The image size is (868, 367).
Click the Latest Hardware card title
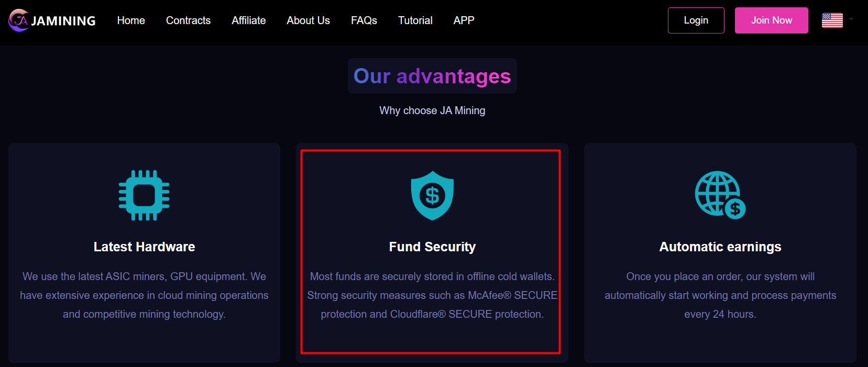(x=144, y=247)
